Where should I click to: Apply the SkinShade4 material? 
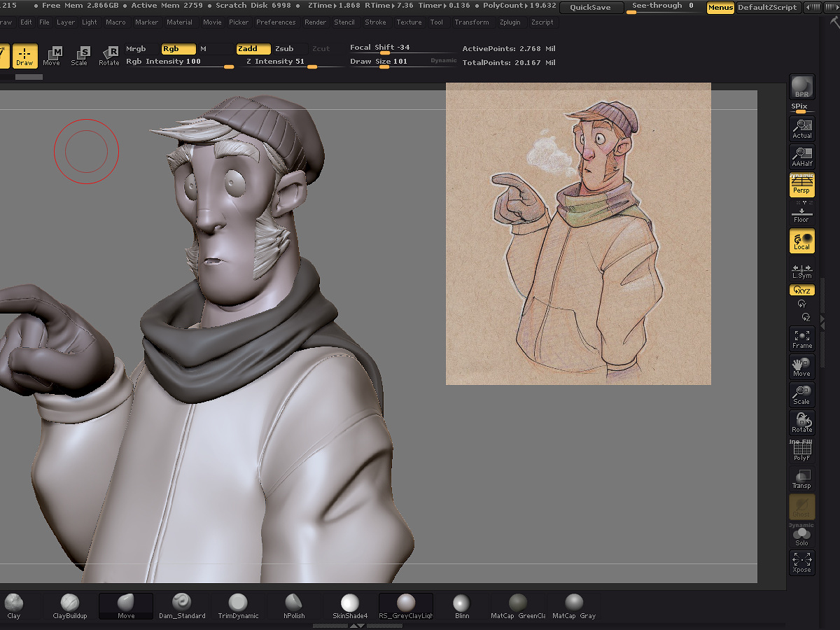tap(350, 606)
